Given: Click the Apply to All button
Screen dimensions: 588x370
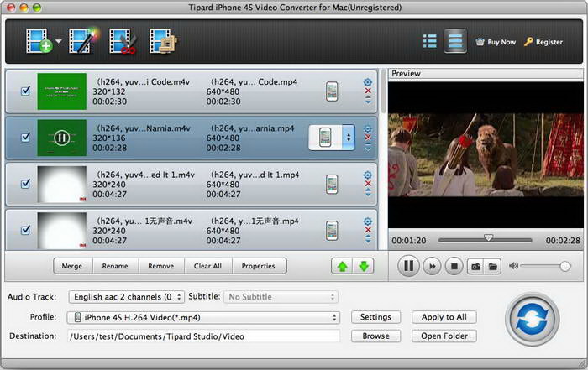Looking at the screenshot, I should (444, 317).
